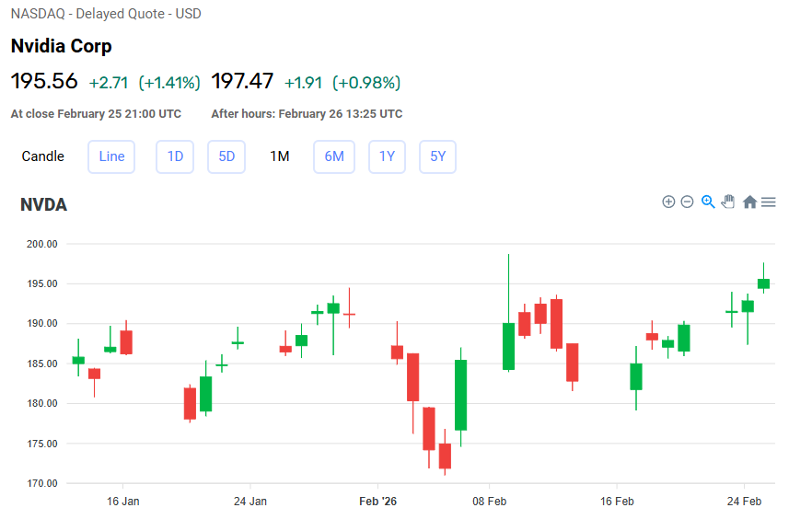Click the Nvidia Corp heading
Image resolution: width=812 pixels, height=531 pixels.
(61, 46)
